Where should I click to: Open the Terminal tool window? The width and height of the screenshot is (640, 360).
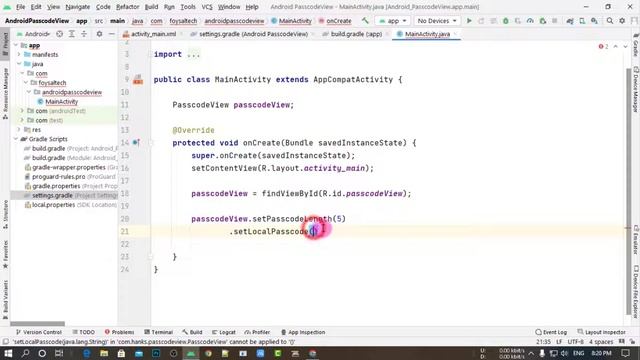pyautogui.click(x=159, y=332)
